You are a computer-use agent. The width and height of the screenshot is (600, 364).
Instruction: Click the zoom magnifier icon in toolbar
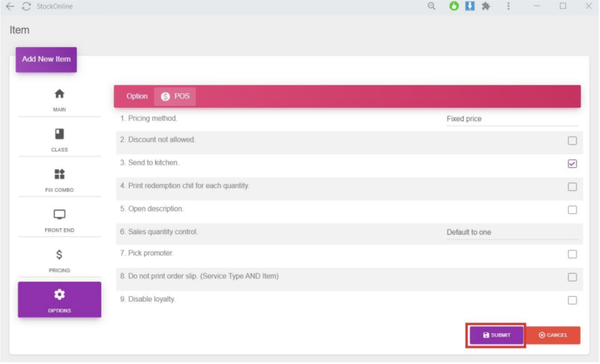click(432, 6)
